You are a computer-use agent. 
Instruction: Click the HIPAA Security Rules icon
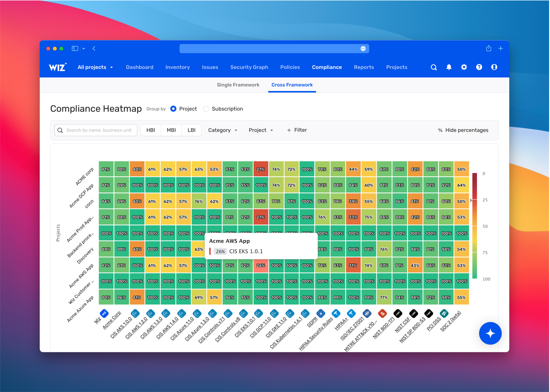click(336, 314)
